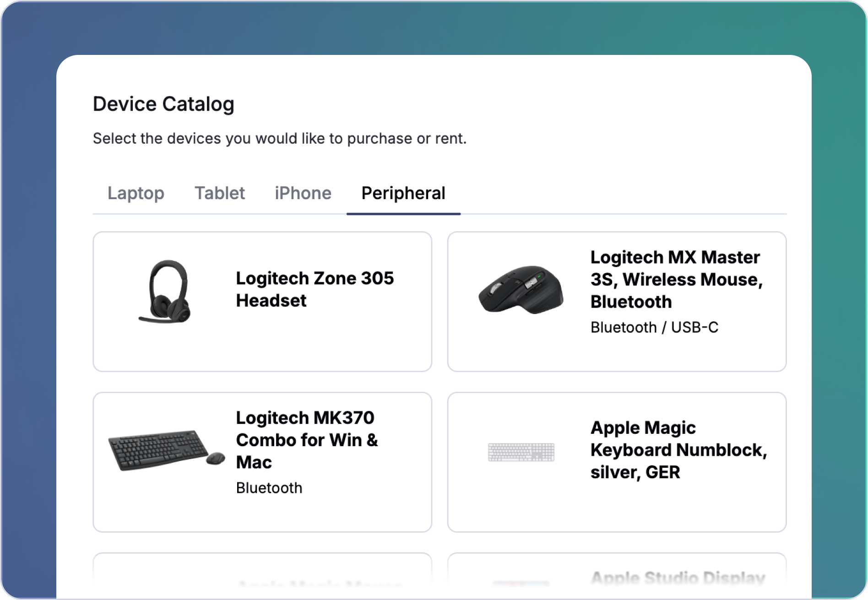Open the iPhone tab
The height and width of the screenshot is (600, 868).
click(x=303, y=193)
